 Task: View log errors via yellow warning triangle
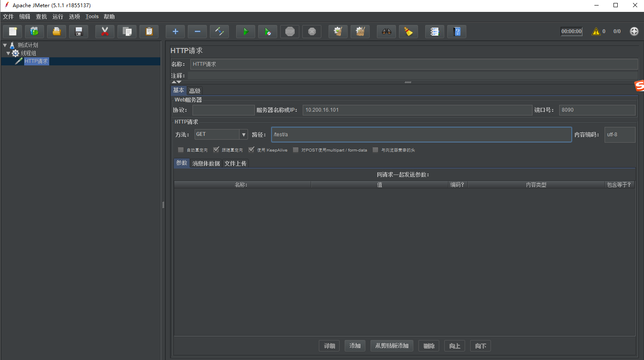[x=596, y=31]
